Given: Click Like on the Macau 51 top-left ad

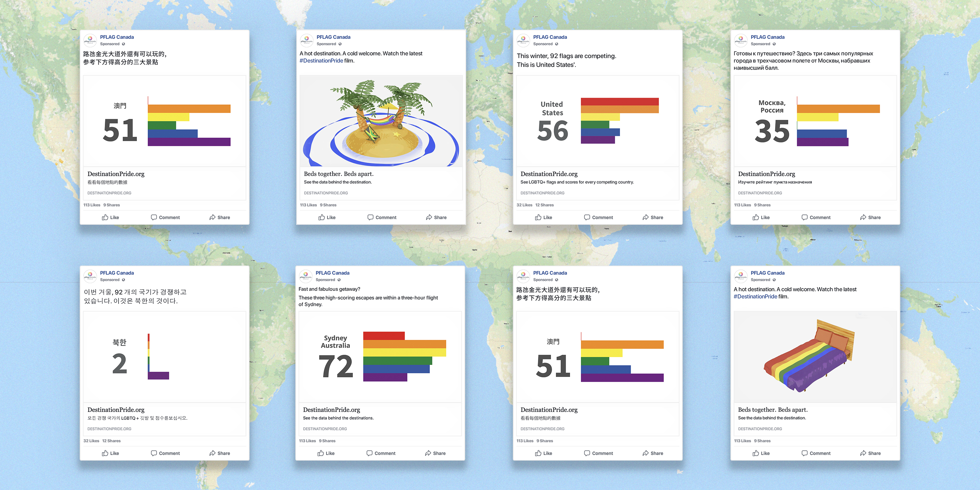Looking at the screenshot, I should [x=110, y=217].
